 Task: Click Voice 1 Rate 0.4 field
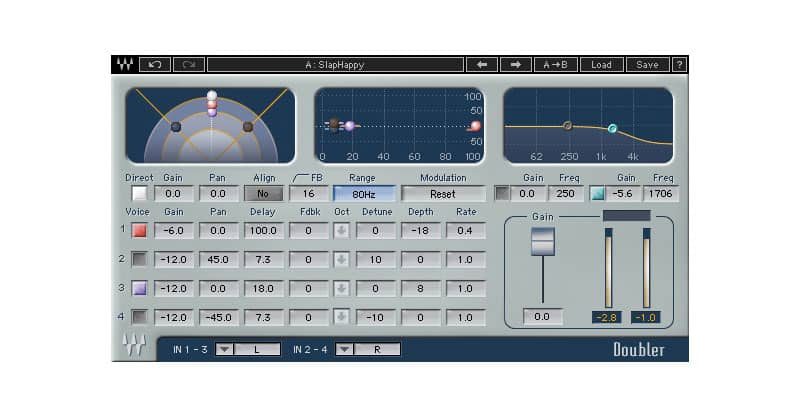[x=465, y=231]
